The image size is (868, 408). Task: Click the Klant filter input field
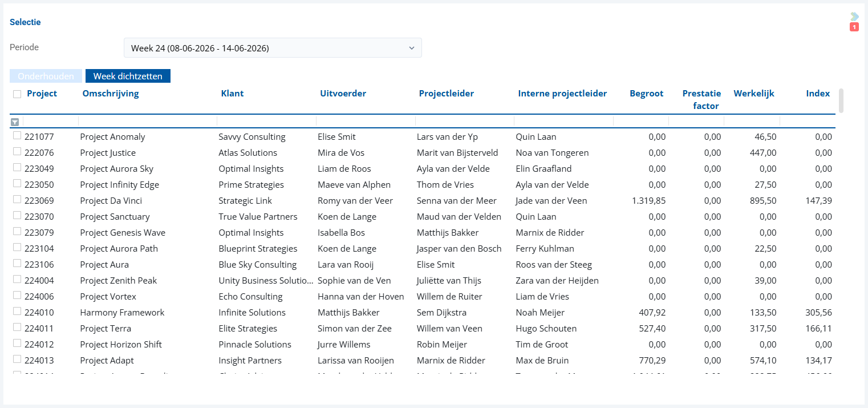266,121
